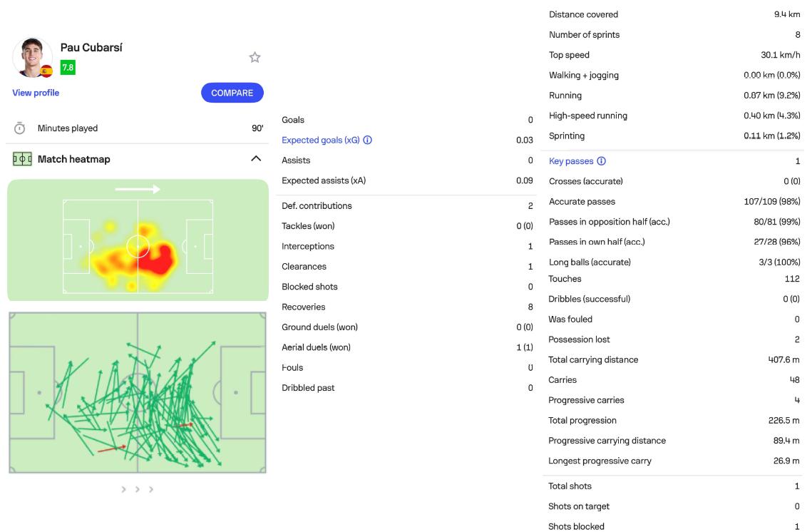Select the last chevron below pass map

[x=150, y=489]
